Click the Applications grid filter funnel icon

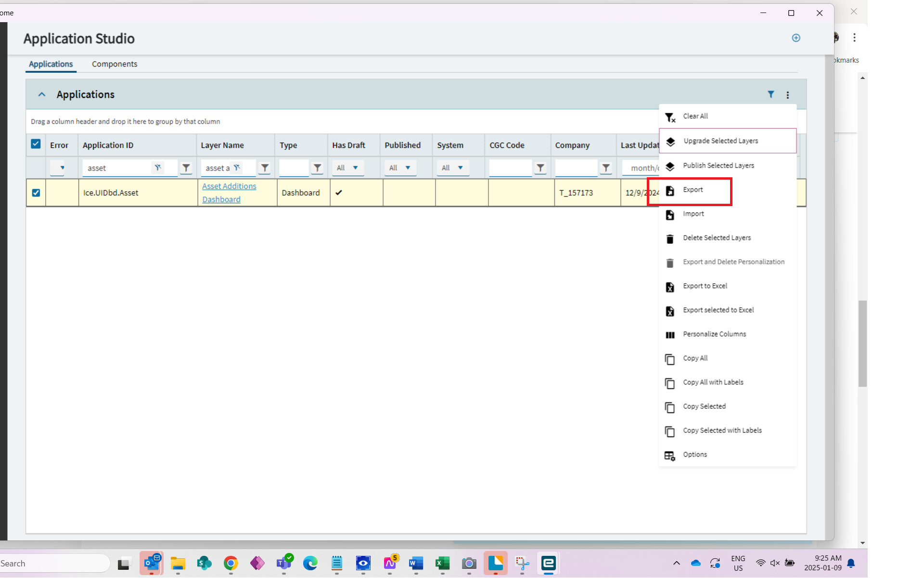[770, 94]
